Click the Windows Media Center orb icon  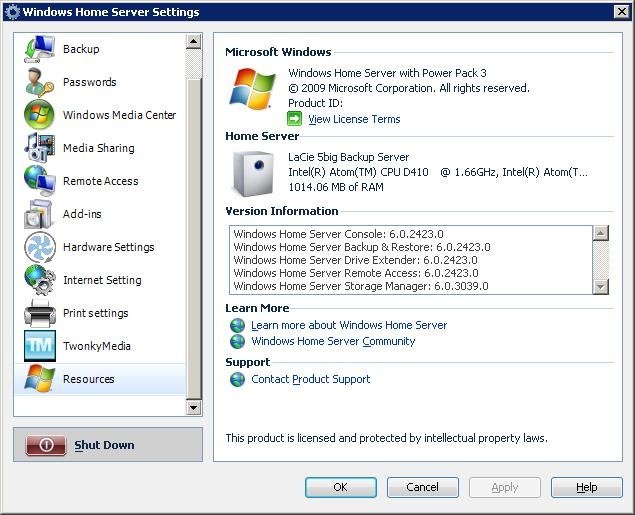click(x=39, y=115)
